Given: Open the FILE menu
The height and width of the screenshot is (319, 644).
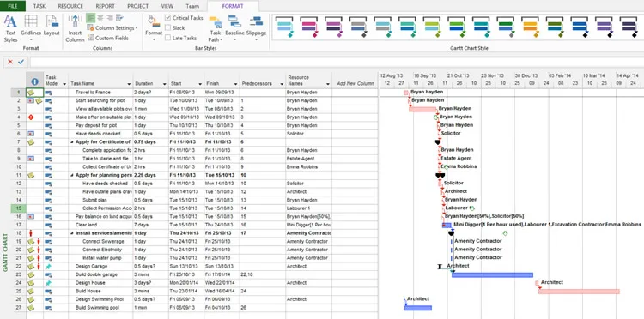Looking at the screenshot, I should 13,6.
